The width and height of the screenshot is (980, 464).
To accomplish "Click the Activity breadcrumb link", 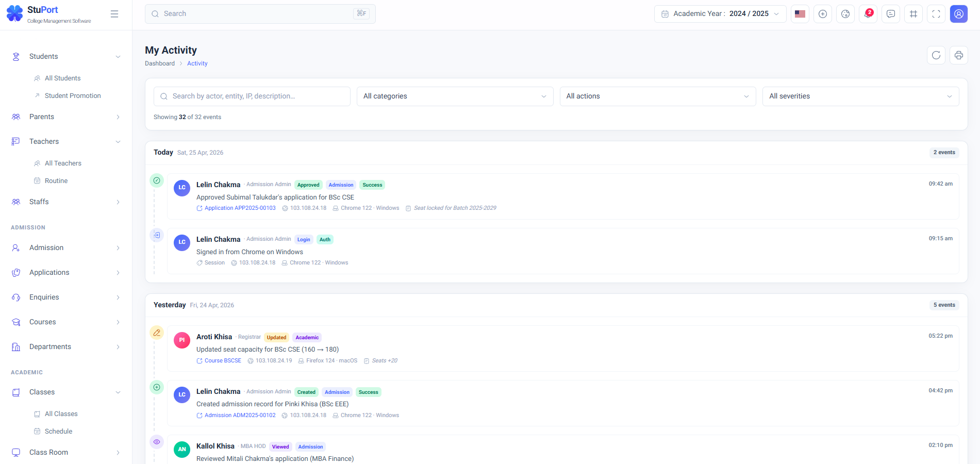I will tap(197, 63).
